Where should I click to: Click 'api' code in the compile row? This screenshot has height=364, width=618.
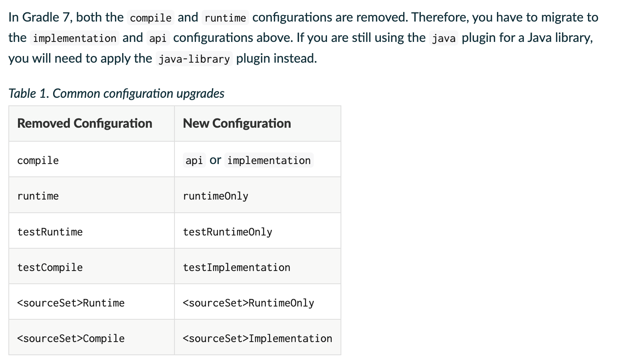(194, 160)
